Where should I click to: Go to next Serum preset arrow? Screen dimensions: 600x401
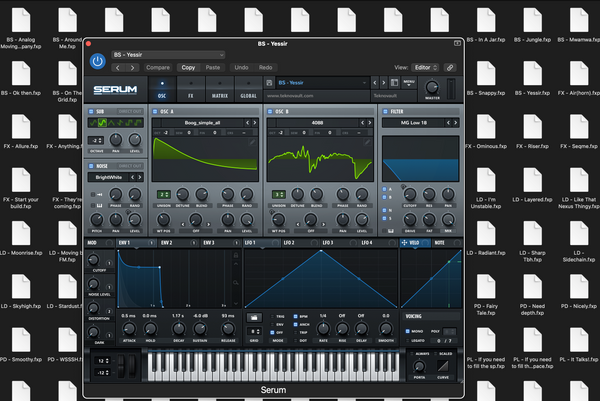pos(383,83)
